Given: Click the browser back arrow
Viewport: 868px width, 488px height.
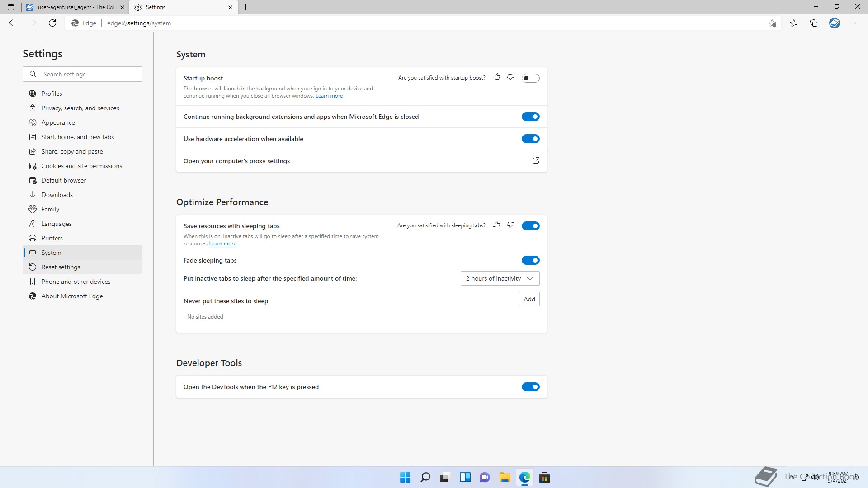Looking at the screenshot, I should click(13, 23).
